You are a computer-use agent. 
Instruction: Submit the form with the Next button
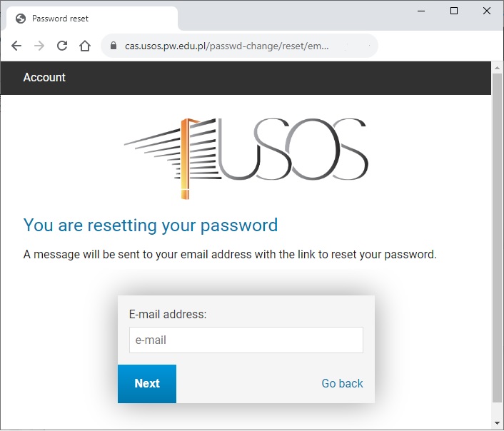[x=147, y=383]
